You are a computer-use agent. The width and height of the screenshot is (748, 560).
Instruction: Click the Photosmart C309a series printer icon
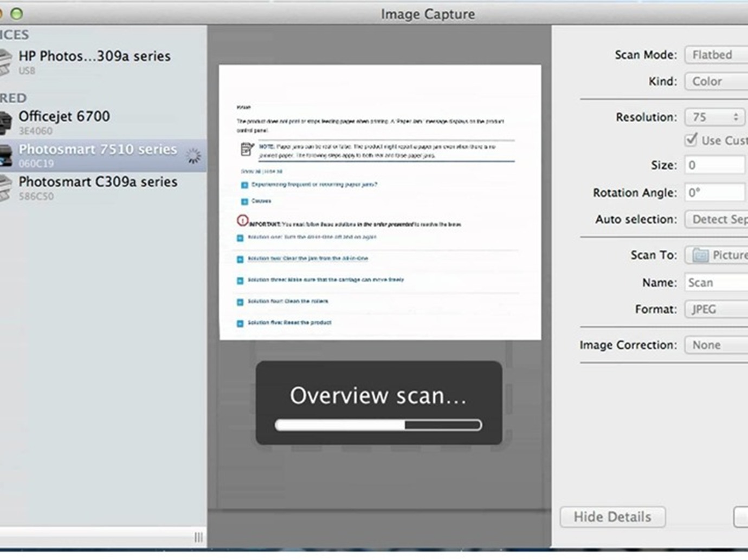pos(5,188)
